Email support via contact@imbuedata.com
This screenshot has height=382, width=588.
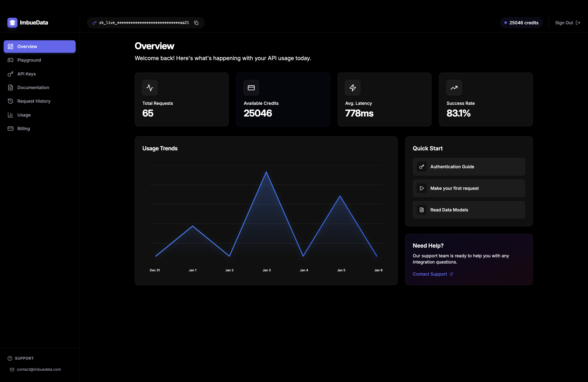[x=39, y=369]
